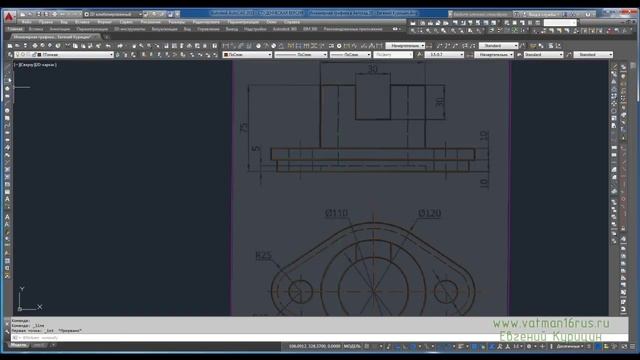Open workspace switching gear in status bar

pyautogui.click(x=529, y=347)
